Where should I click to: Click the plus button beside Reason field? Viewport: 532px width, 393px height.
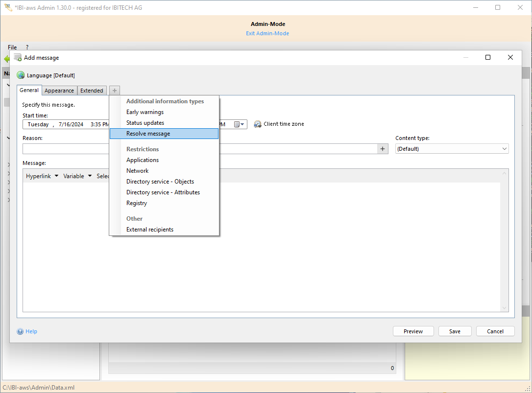(383, 149)
